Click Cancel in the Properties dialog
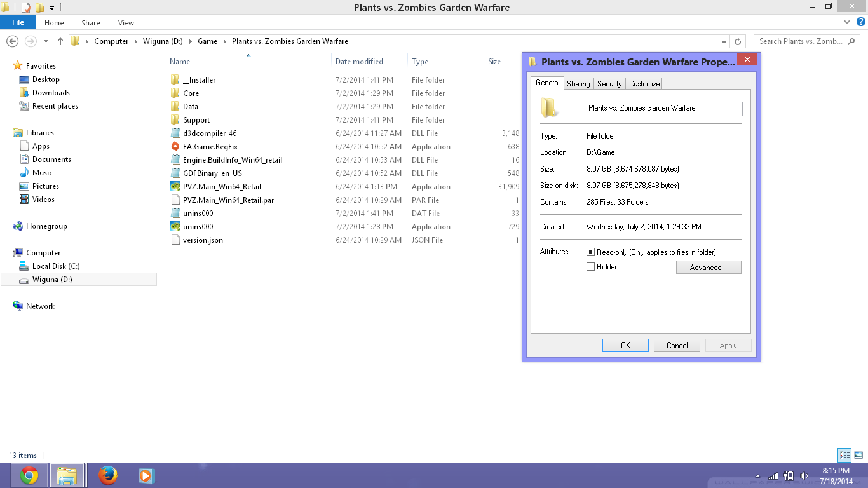This screenshot has height=488, width=868. tap(677, 346)
